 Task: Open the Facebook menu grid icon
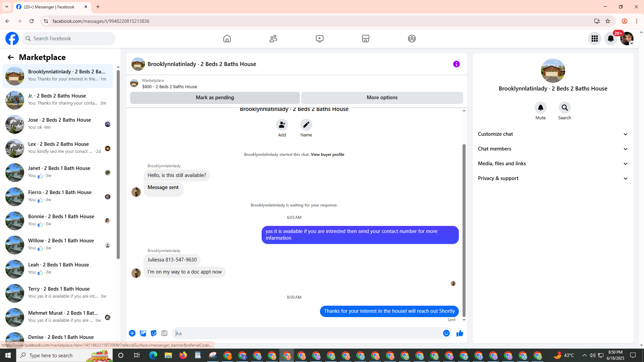[595, 39]
